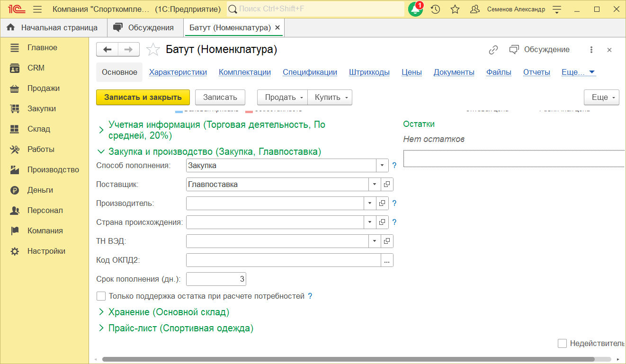Show help for Только поддержка остатка

point(310,296)
